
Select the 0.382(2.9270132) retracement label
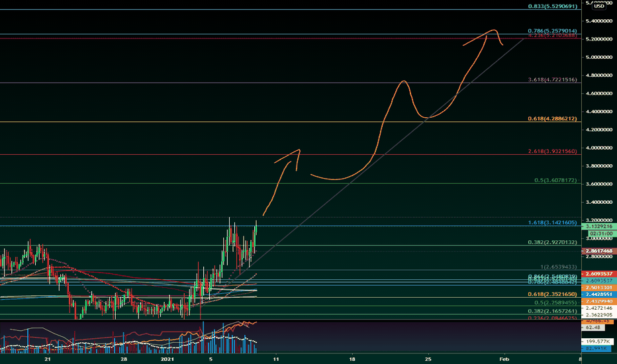click(x=553, y=242)
